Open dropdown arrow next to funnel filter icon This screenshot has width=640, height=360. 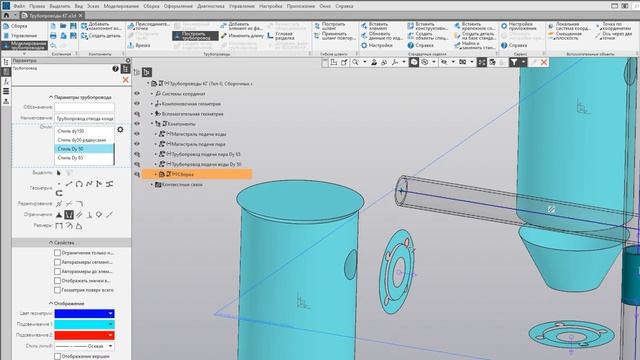pos(523,62)
